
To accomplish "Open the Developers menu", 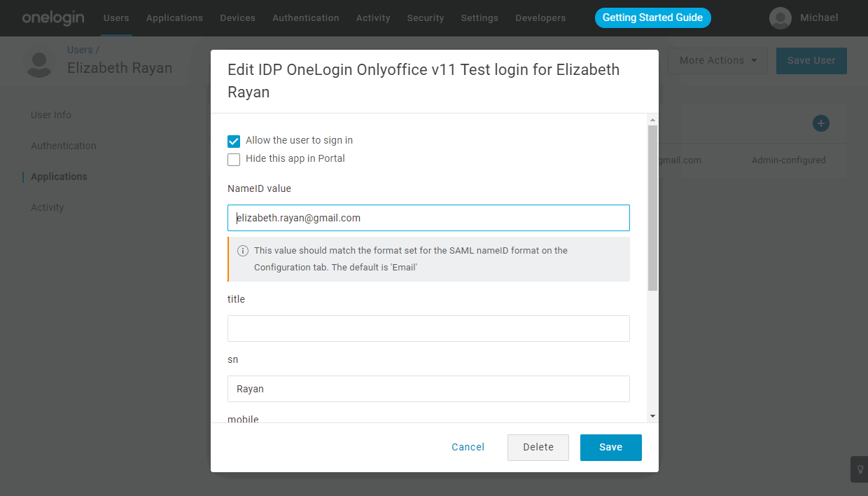I will (x=540, y=18).
